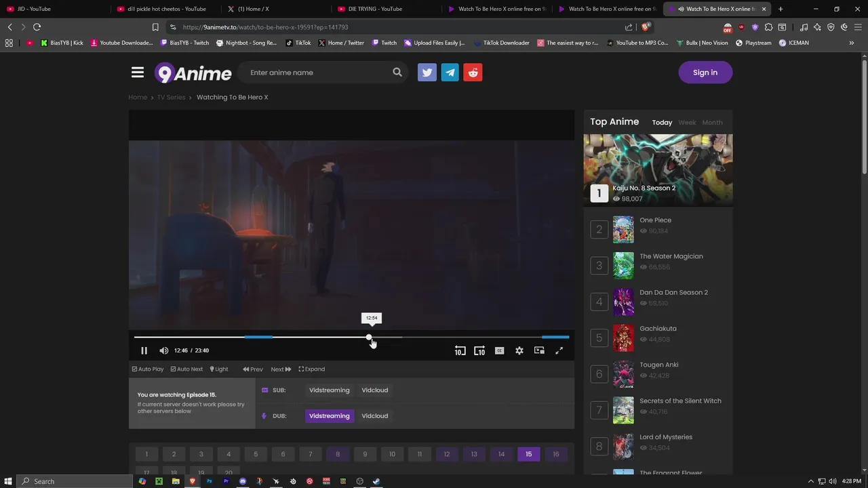Switch Top Anime to Week tab

point(687,123)
